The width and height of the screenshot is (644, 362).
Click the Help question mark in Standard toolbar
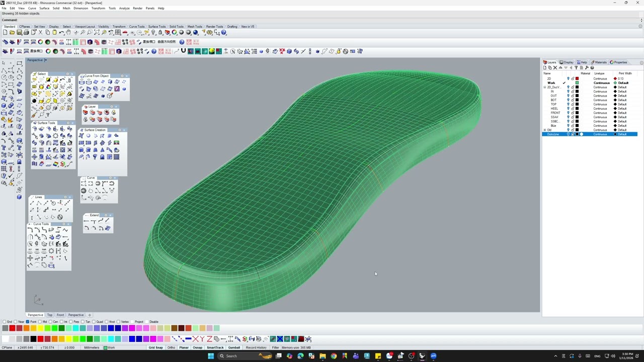[223, 32]
